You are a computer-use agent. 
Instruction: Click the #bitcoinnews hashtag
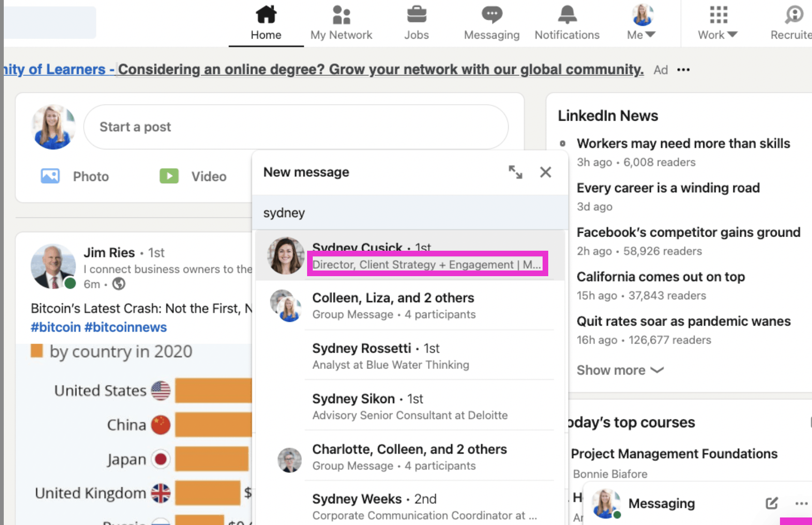coord(126,327)
